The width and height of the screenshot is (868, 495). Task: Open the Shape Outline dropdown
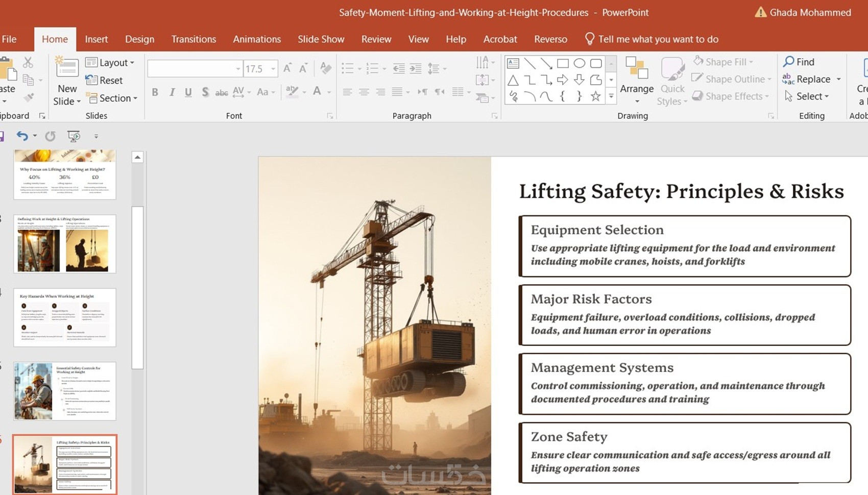pos(731,79)
